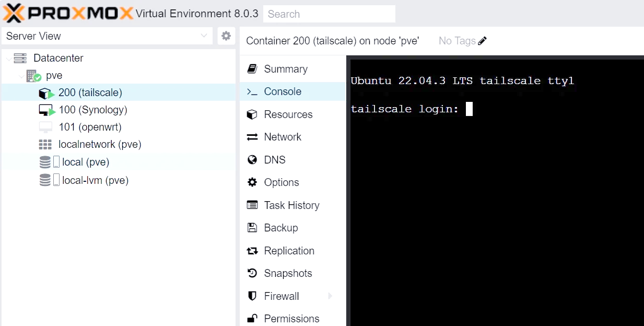Viewport: 644px width, 326px height.
Task: Open the Snapshots tab
Action: pyautogui.click(x=292, y=273)
